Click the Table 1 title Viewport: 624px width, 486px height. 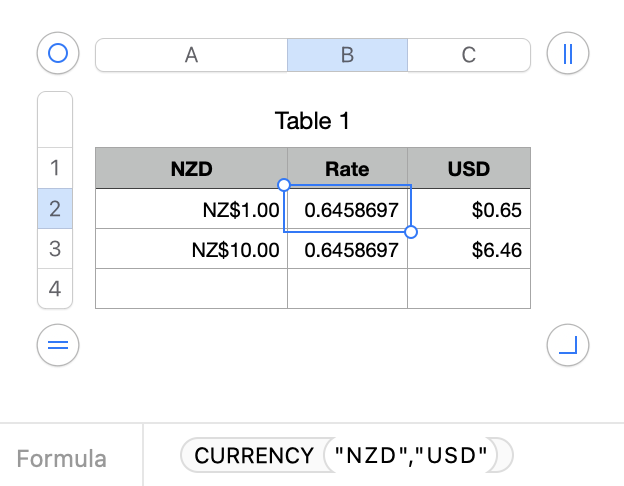pos(312,122)
